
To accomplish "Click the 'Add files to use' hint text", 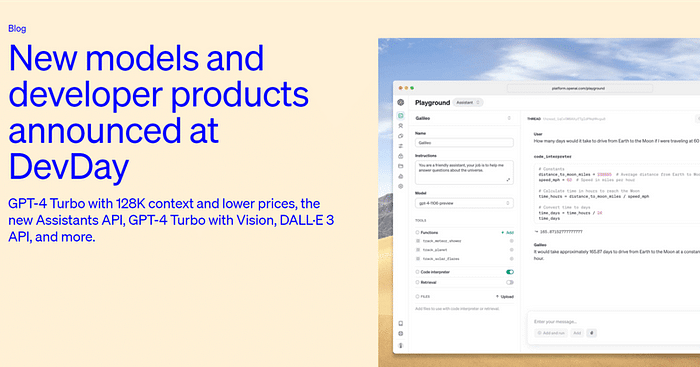I will point(457,309).
